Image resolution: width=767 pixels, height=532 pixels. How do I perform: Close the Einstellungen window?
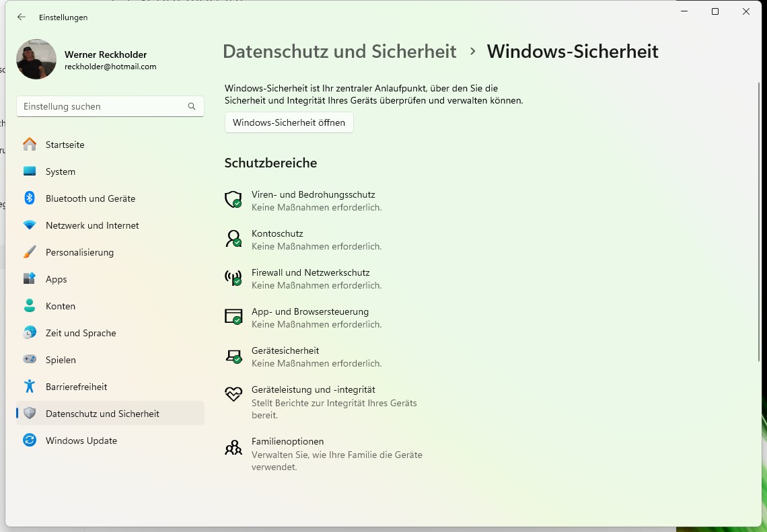pos(746,11)
